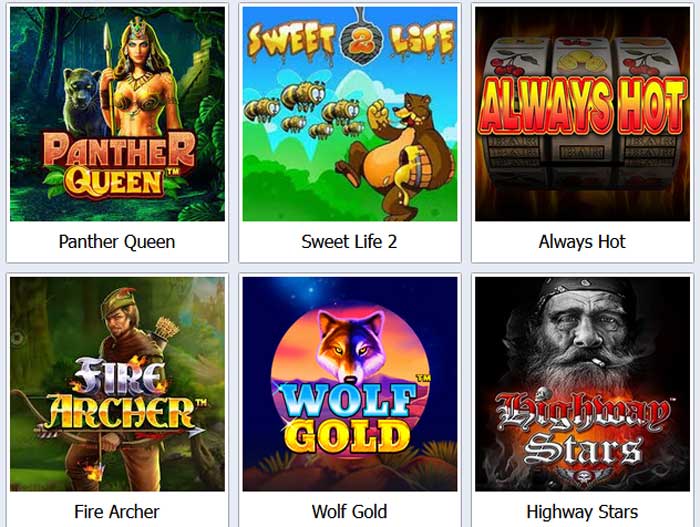Select the Always Hot slot thumbnail
Image resolution: width=700 pixels, height=527 pixels.
(583, 114)
